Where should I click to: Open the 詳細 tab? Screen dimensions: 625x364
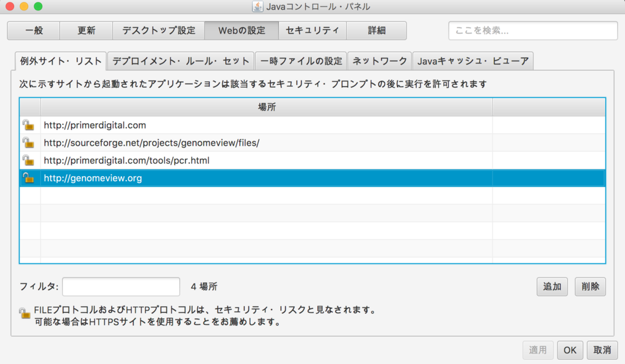pos(377,30)
